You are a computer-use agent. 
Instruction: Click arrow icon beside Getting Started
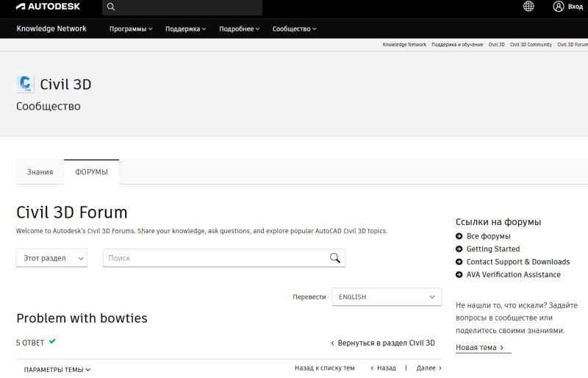click(459, 249)
